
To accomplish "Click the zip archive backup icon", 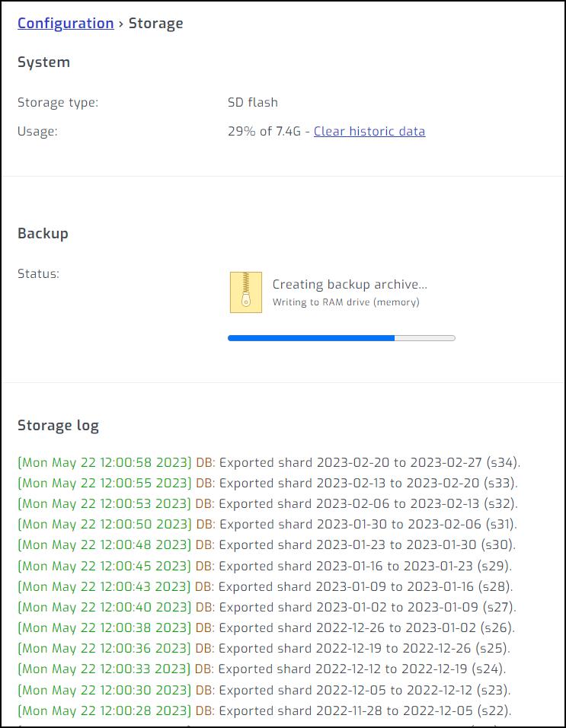I will coord(245,292).
